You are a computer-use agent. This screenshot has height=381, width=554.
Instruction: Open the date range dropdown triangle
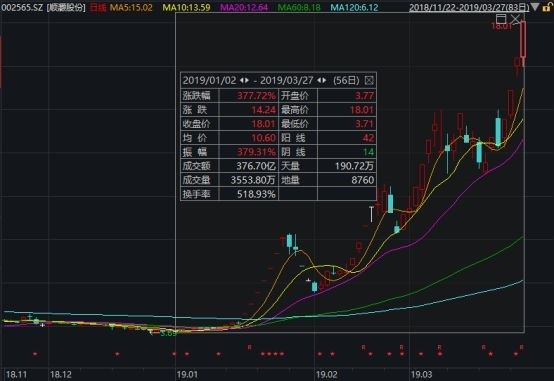pyautogui.click(x=535, y=6)
